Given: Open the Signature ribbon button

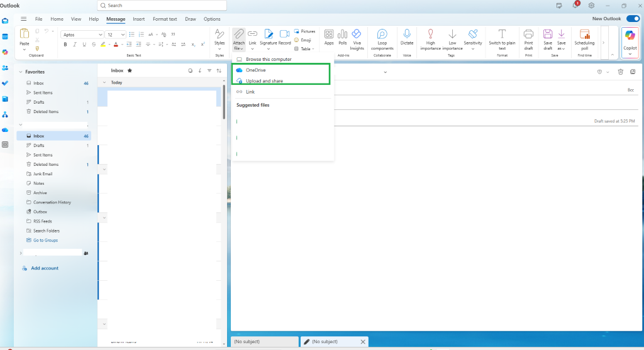Looking at the screenshot, I should click(268, 40).
